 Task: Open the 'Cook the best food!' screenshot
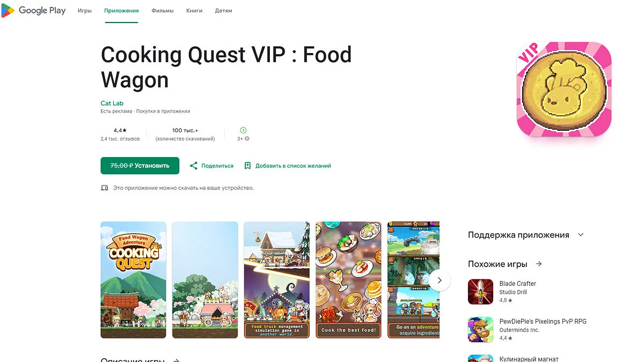point(349,280)
